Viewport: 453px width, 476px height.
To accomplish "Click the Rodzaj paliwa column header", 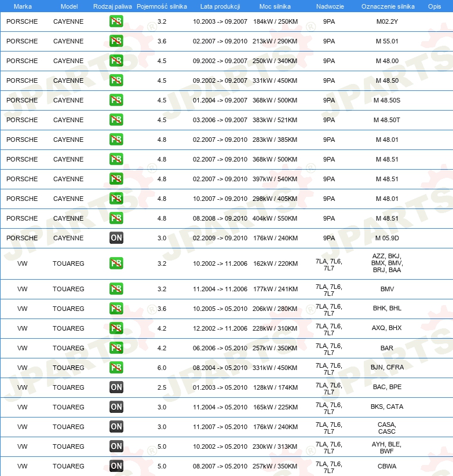I will [x=112, y=6].
